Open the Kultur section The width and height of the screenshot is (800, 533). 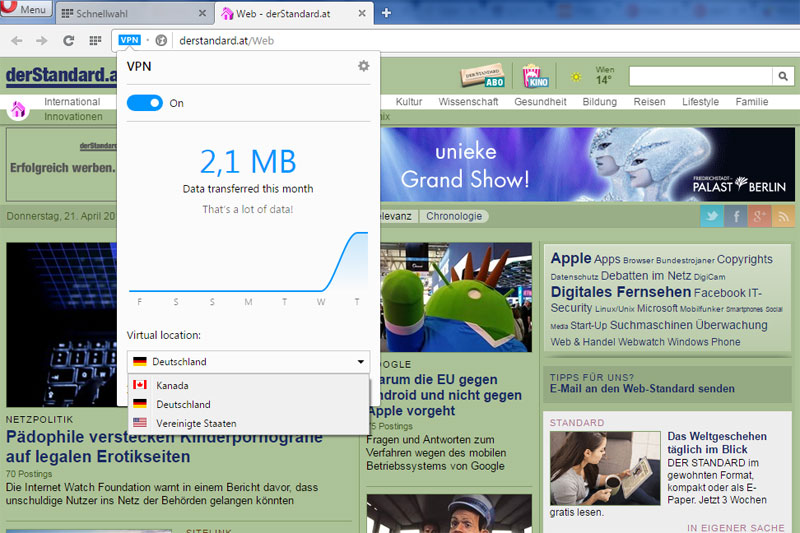tap(409, 101)
